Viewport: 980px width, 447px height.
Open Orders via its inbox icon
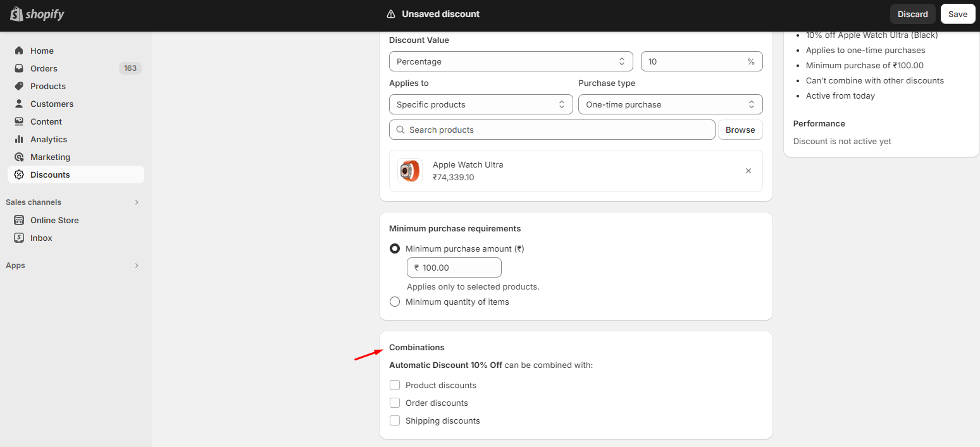pos(19,68)
